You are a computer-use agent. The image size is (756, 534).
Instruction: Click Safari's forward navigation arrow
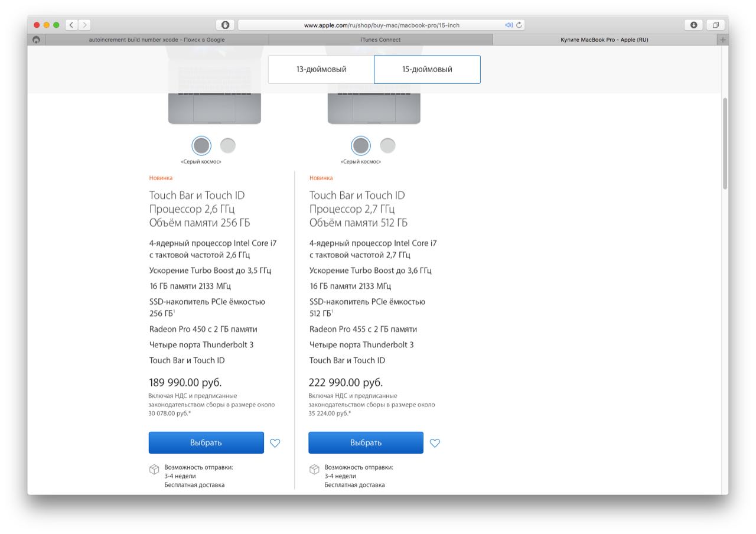coord(84,25)
